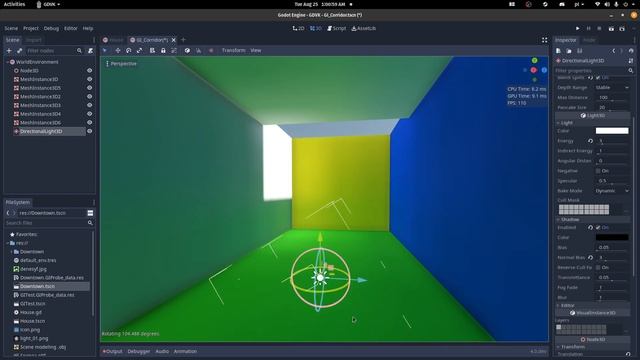Toggle FileSystem split mode view icon

click(90, 213)
